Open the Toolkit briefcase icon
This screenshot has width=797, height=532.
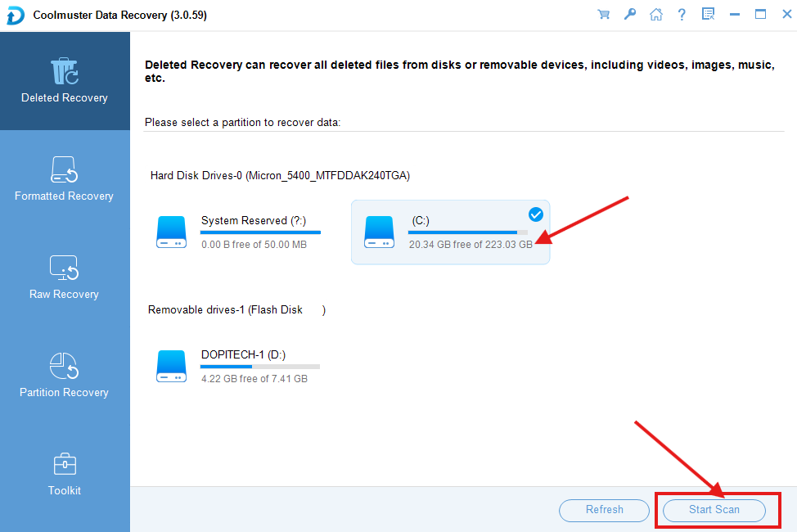pos(65,464)
